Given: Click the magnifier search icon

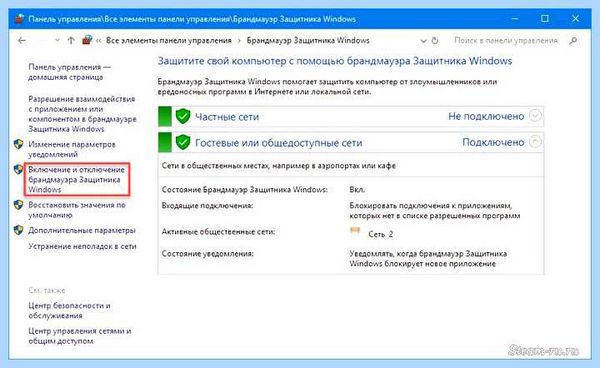Looking at the screenshot, I should coord(573,41).
